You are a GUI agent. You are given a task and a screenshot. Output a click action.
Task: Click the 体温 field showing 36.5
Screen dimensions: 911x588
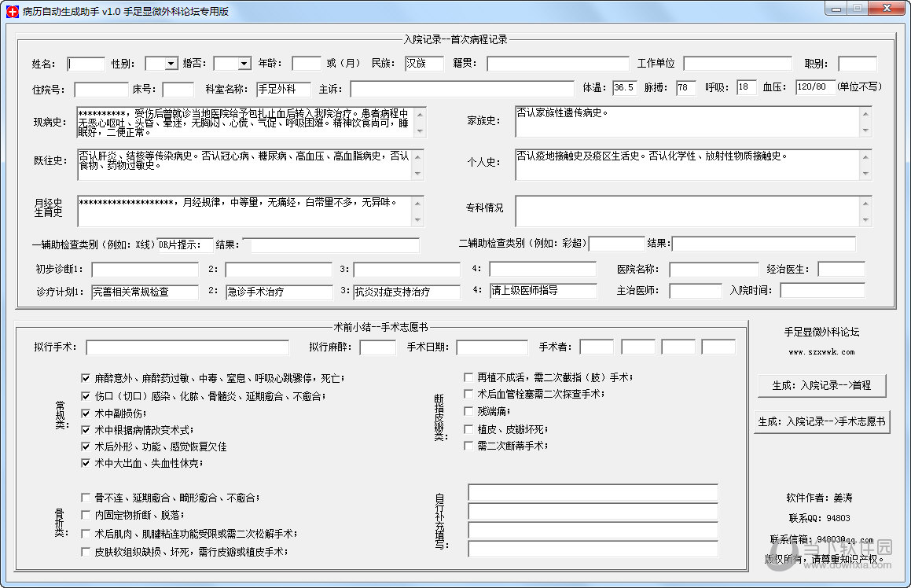click(x=625, y=88)
